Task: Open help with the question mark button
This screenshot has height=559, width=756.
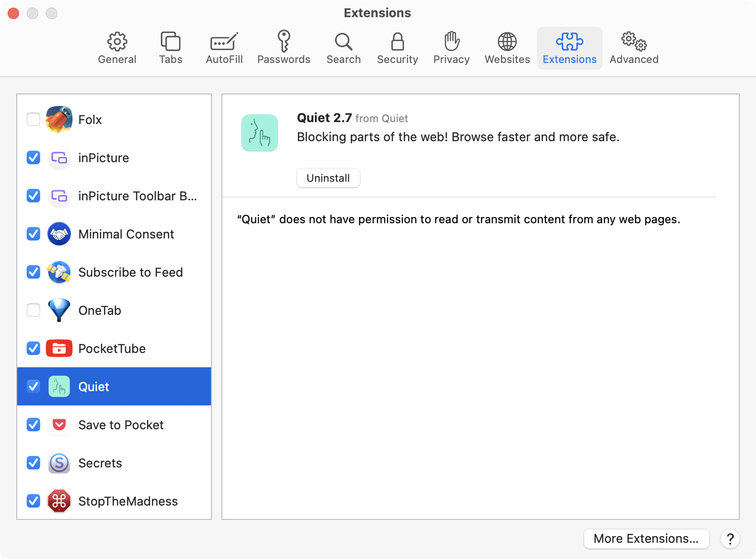Action: point(730,539)
